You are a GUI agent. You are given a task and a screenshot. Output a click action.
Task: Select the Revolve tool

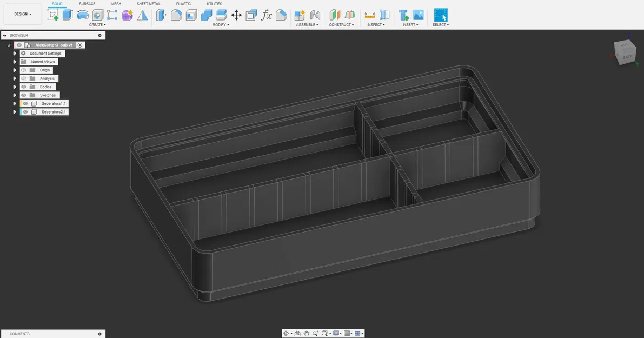click(82, 15)
